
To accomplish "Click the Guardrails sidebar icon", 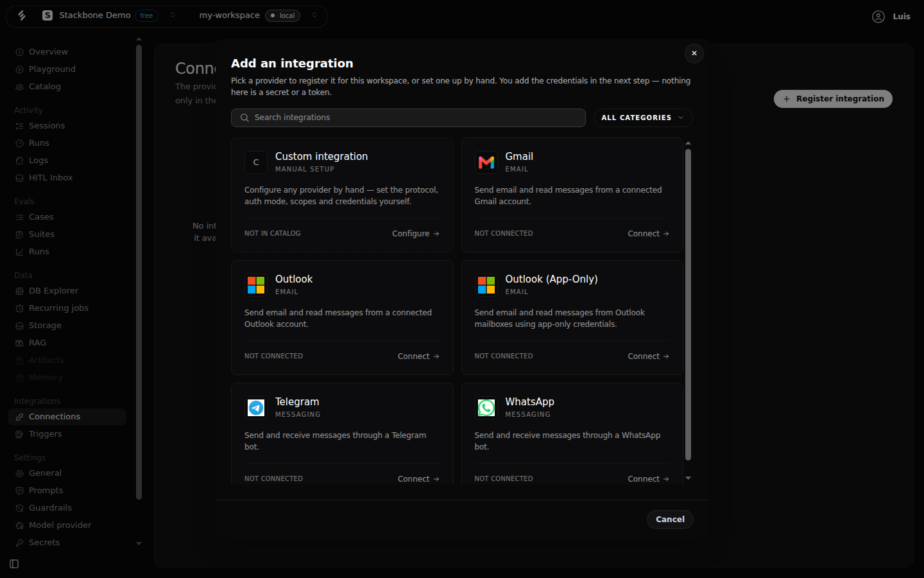I will click(20, 508).
